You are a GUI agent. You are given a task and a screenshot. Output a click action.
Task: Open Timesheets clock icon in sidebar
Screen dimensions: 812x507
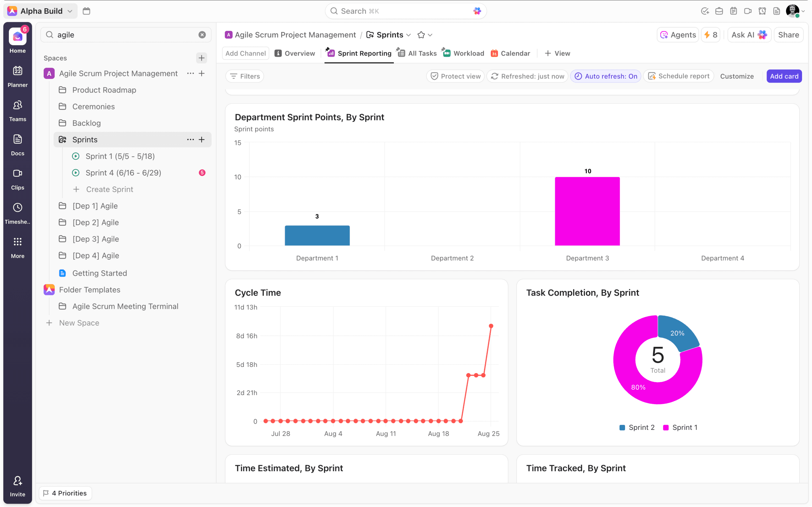pyautogui.click(x=17, y=207)
